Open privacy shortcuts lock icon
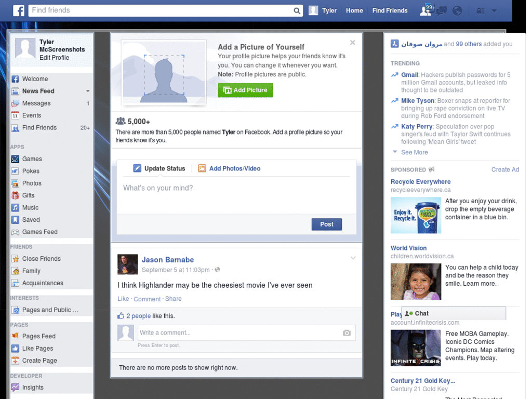Screen dimensions: 532x399 (x=481, y=11)
